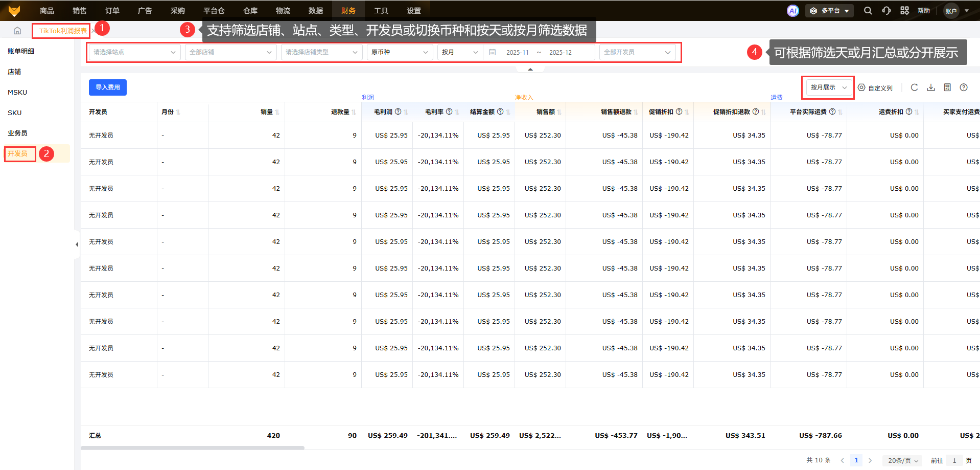Click the question mark help icon in table toolbar
980x470 pixels.
(x=964, y=87)
